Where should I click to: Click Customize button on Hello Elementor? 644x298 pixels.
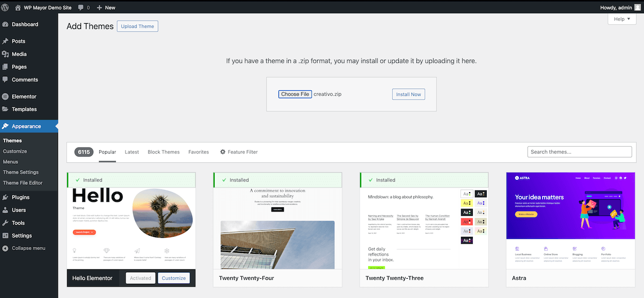point(174,278)
